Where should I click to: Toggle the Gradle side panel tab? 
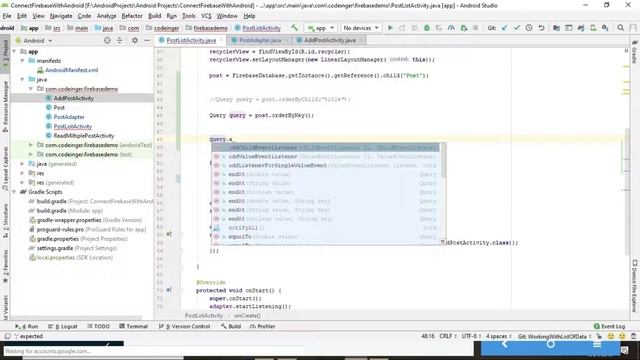(x=635, y=52)
